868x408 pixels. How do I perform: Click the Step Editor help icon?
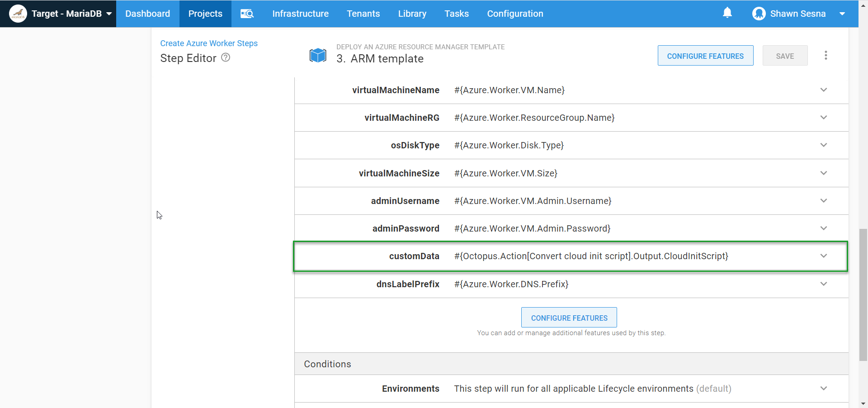click(226, 57)
